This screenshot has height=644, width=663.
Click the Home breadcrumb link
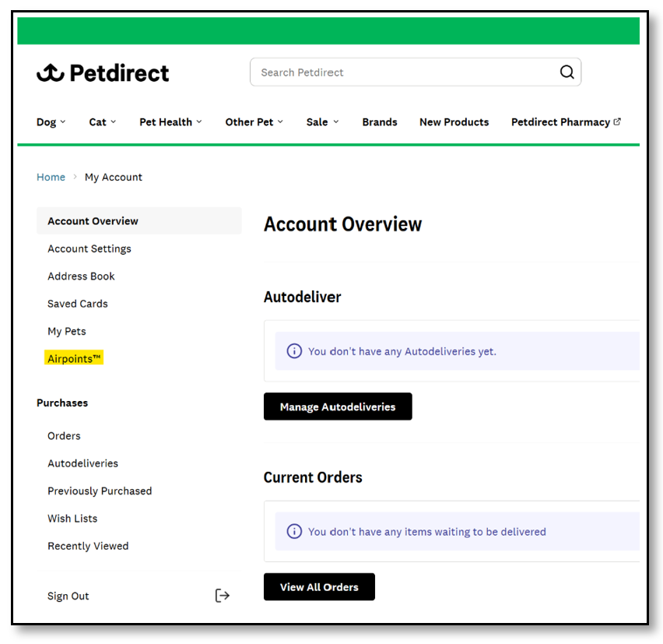tap(51, 177)
